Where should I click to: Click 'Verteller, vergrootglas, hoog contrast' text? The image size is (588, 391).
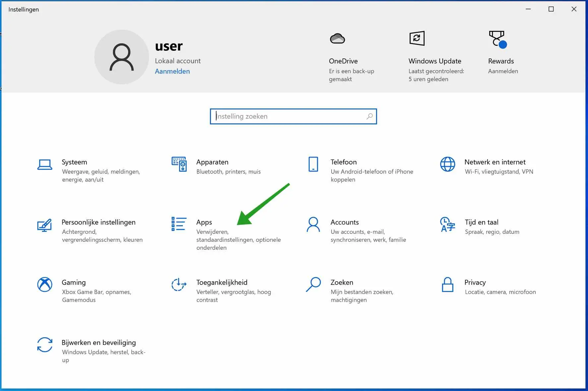(x=233, y=296)
